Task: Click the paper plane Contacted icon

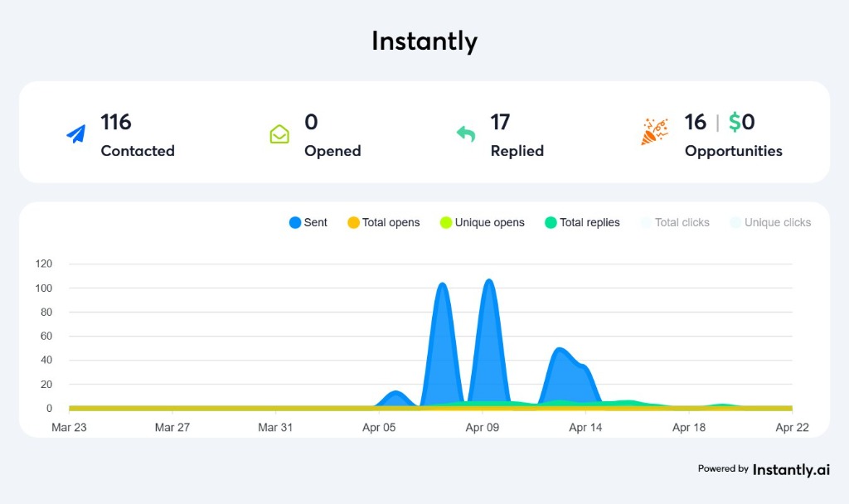Action: (x=75, y=133)
